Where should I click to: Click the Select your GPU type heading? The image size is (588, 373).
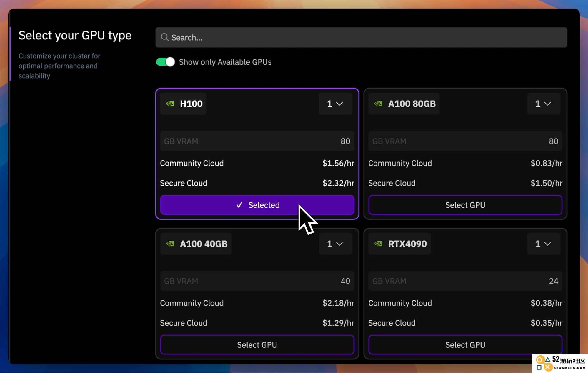pos(75,35)
